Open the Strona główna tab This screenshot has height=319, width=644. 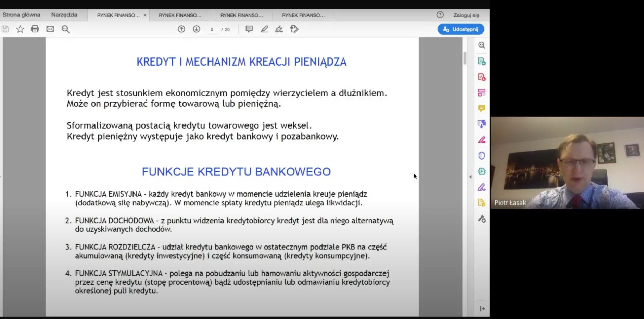[21, 15]
